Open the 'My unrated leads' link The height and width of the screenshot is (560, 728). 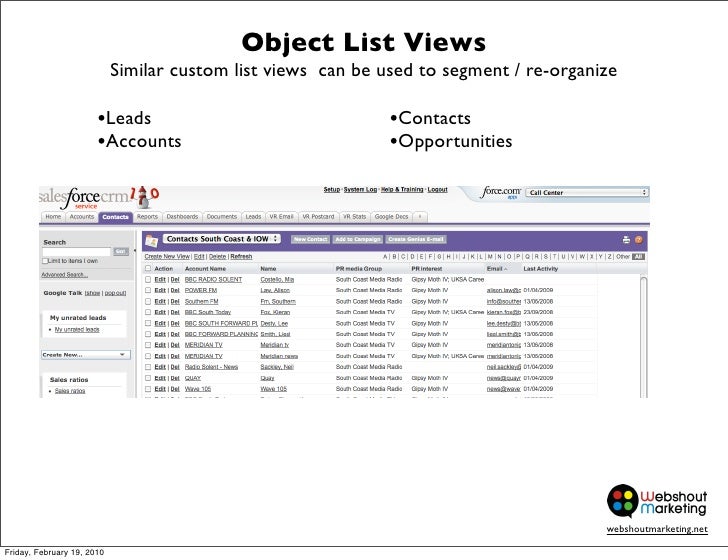[77, 329]
